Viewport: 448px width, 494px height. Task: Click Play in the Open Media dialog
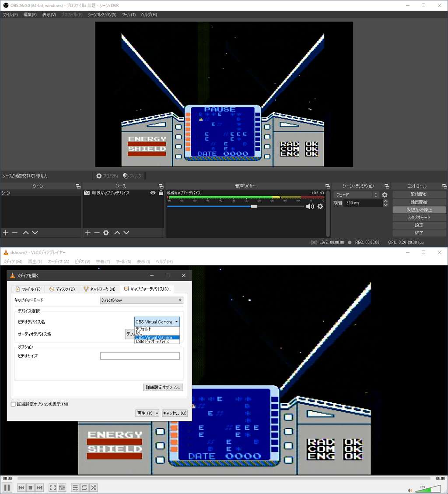(145, 413)
